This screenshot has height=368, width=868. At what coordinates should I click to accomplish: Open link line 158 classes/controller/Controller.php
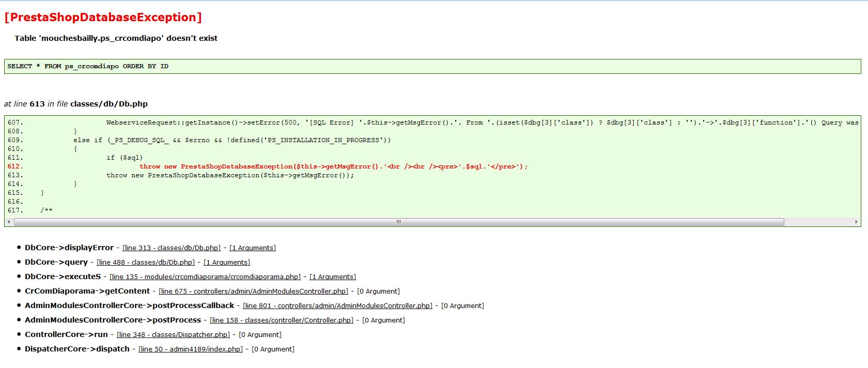point(282,320)
